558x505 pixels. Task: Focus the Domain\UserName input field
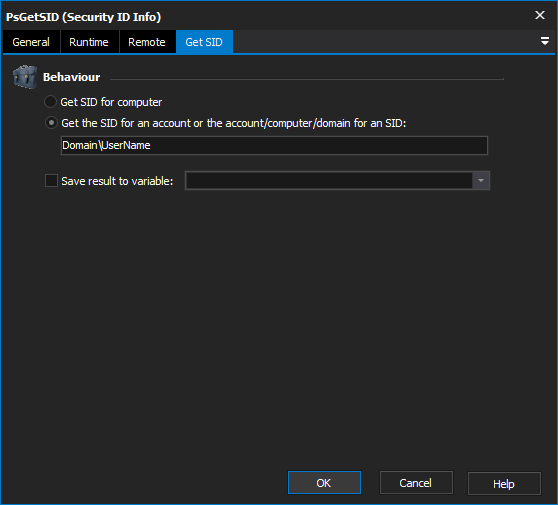(274, 146)
